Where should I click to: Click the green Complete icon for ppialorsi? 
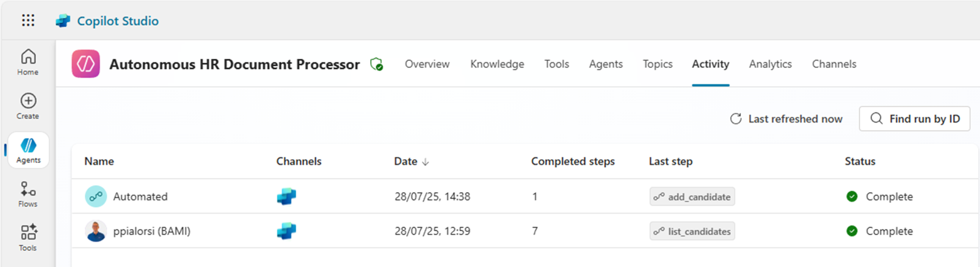852,231
